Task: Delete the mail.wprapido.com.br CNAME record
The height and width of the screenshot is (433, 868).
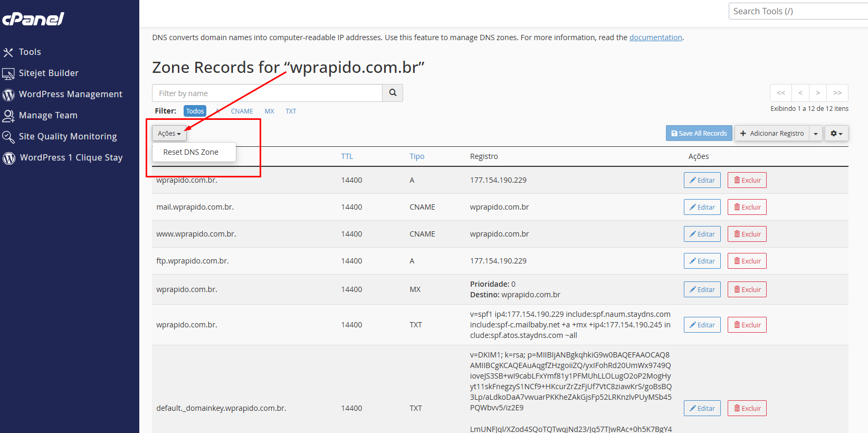Action: [747, 207]
